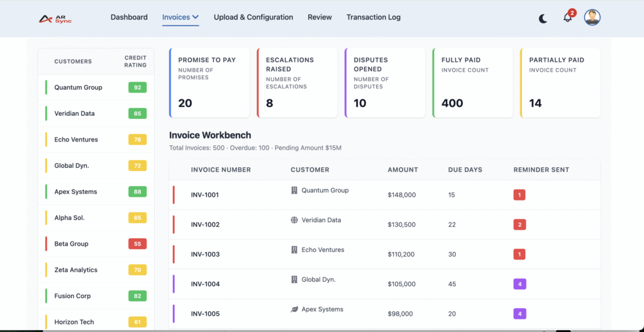Open the Transaction Log page
This screenshot has width=644, height=332.
373,17
